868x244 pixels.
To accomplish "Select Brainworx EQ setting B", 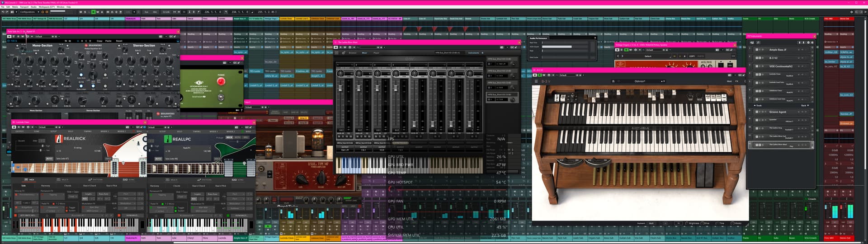I will pos(82,41).
